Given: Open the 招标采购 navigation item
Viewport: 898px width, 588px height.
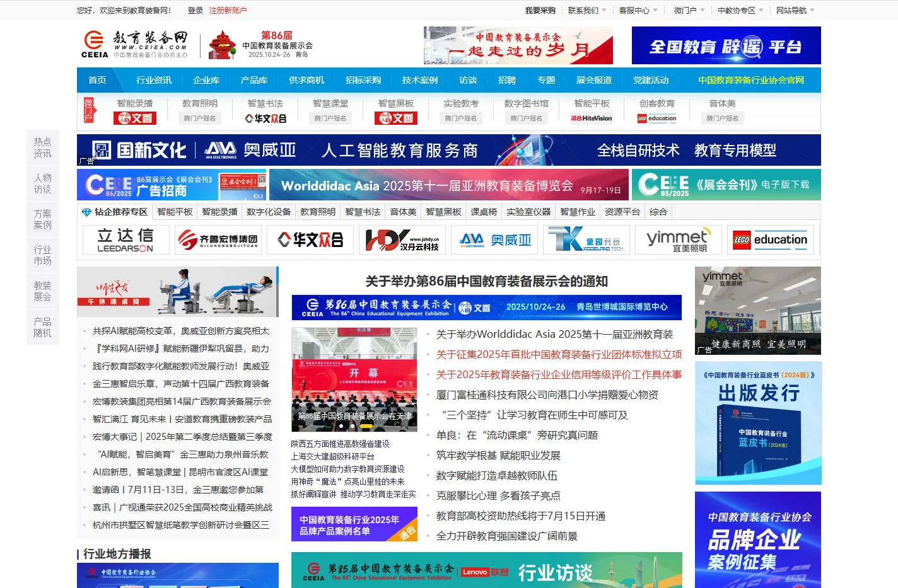Looking at the screenshot, I should [363, 80].
